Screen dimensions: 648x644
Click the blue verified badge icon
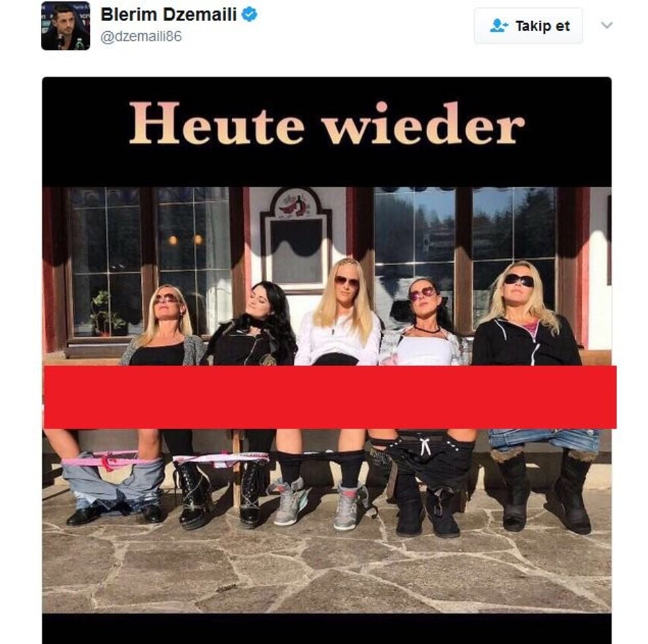pyautogui.click(x=249, y=15)
